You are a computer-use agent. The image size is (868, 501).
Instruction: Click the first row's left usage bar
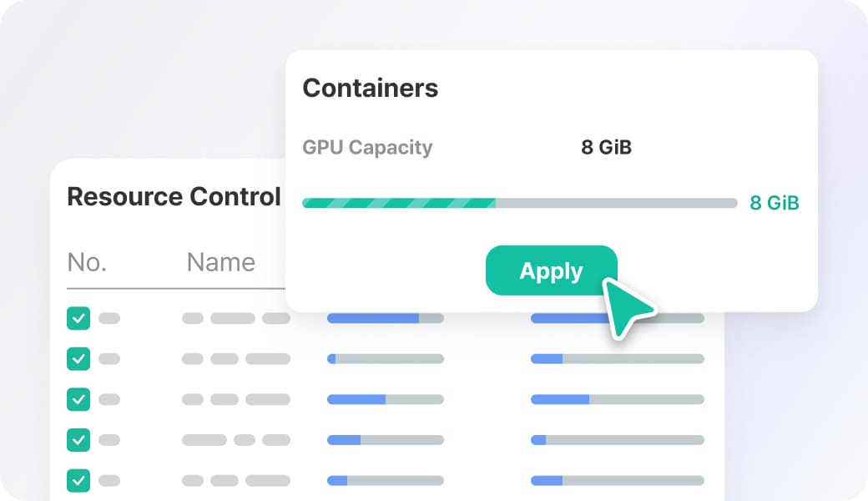(x=385, y=318)
